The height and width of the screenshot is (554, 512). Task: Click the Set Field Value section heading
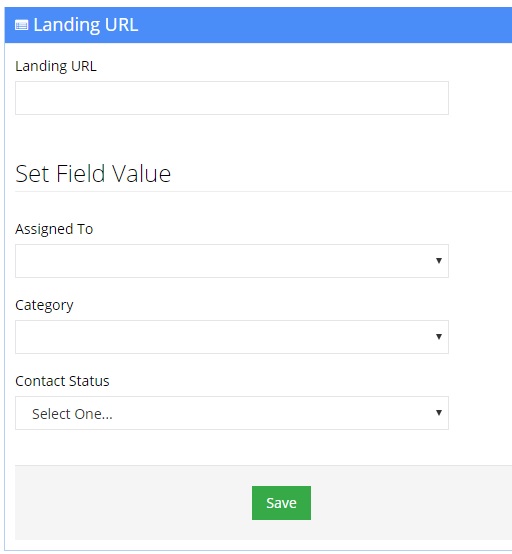93,173
